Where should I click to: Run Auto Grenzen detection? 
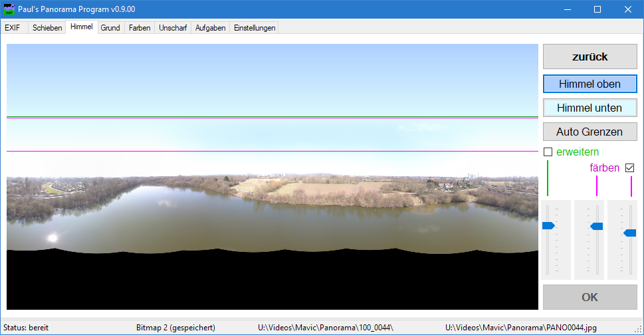click(x=590, y=132)
